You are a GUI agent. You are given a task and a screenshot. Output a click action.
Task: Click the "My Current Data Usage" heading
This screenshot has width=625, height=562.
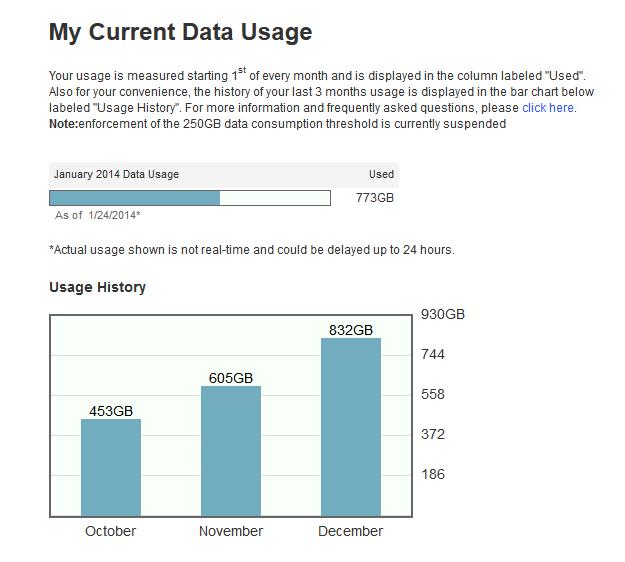click(181, 32)
